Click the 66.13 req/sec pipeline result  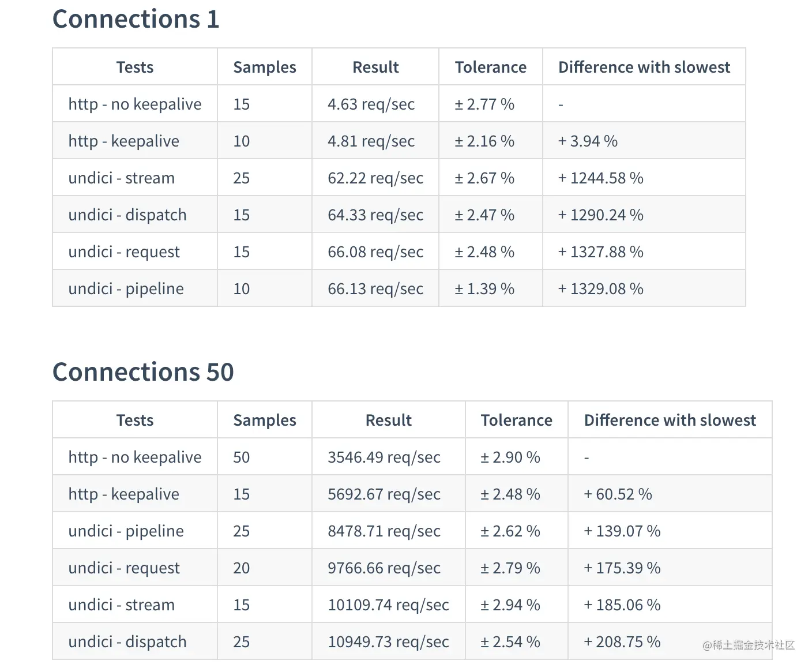pos(375,288)
